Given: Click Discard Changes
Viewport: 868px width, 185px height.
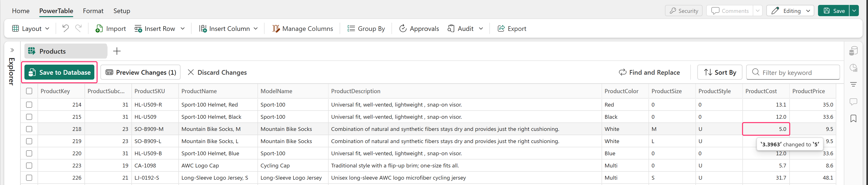Looking at the screenshot, I should (217, 72).
